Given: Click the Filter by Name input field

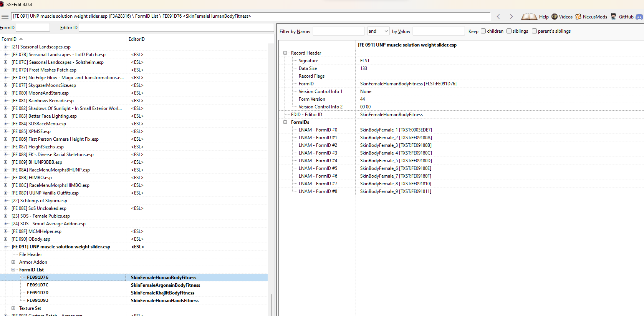Looking at the screenshot, I should click(x=338, y=31).
